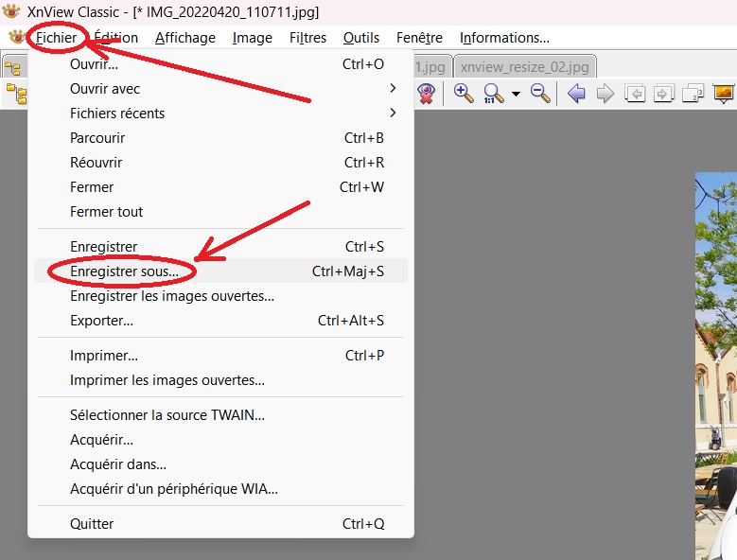This screenshot has height=560, width=737.
Task: Choose Exporter... menu entry
Action: 221,321
